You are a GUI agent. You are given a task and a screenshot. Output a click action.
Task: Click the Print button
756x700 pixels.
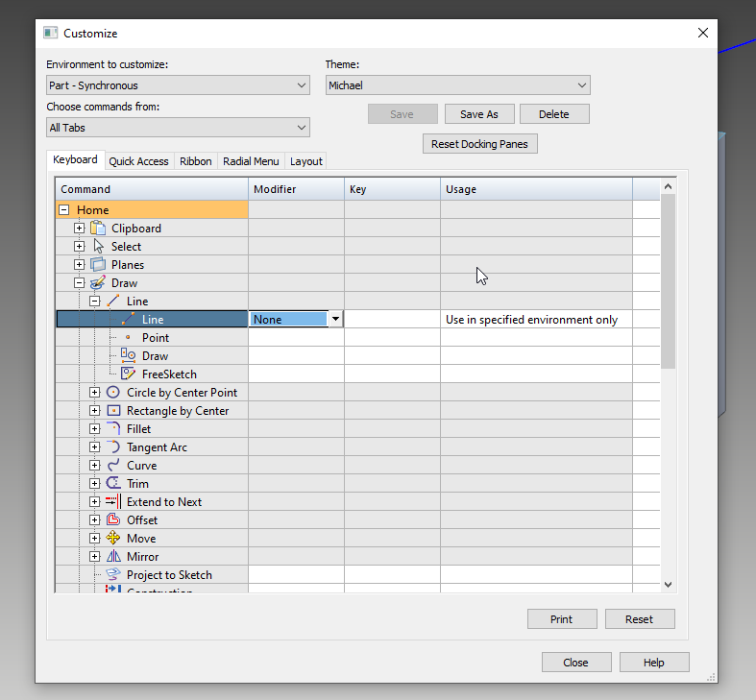point(562,619)
